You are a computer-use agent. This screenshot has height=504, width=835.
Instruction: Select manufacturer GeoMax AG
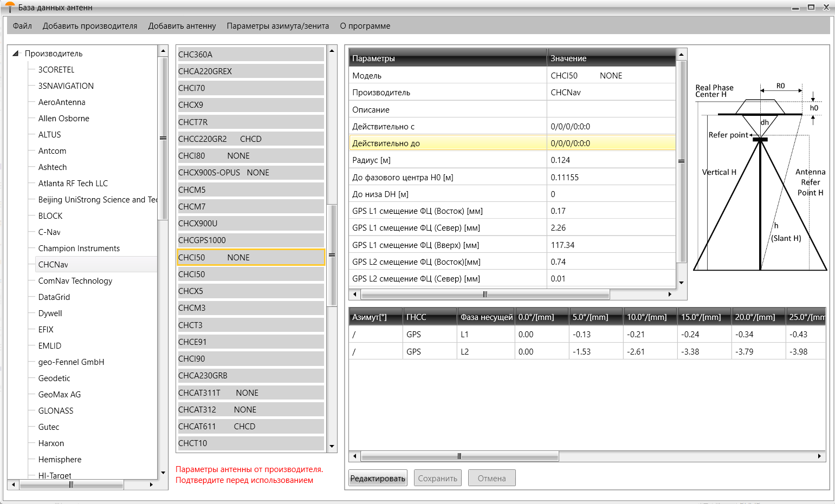60,395
